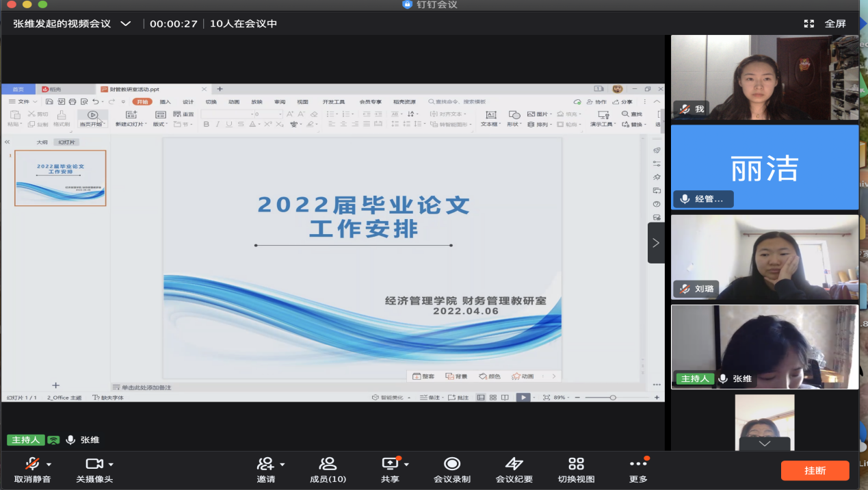Select 张维 host video tile

click(764, 347)
